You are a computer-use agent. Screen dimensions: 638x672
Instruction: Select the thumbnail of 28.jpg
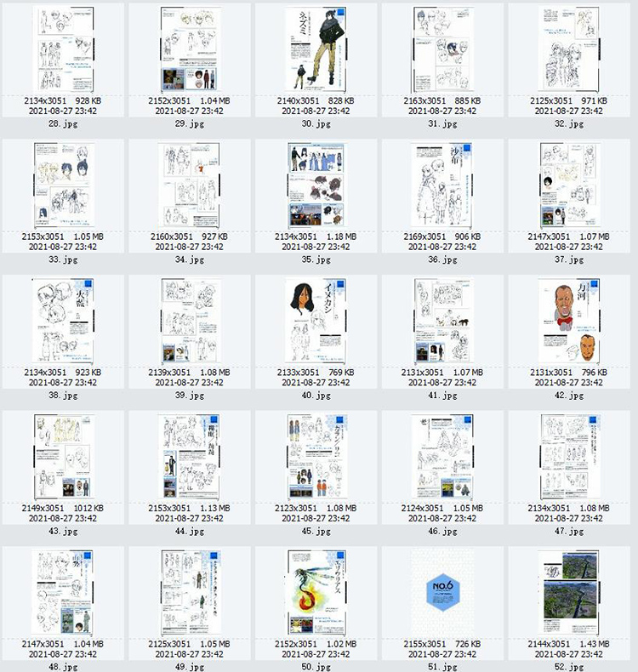(63, 48)
